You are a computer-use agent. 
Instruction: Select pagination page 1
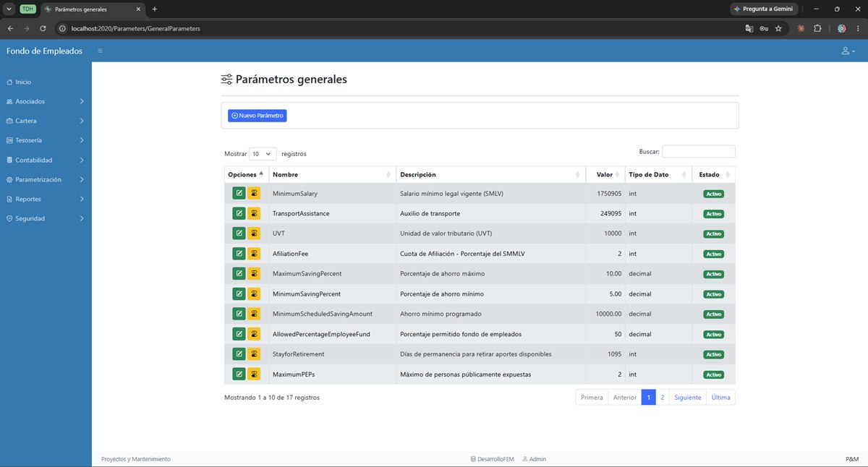(649, 398)
